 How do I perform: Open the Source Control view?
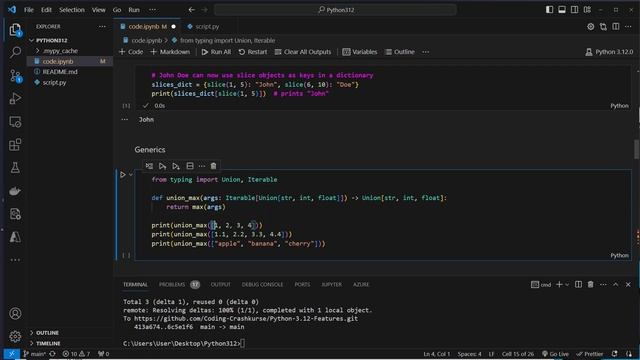pyautogui.click(x=15, y=76)
